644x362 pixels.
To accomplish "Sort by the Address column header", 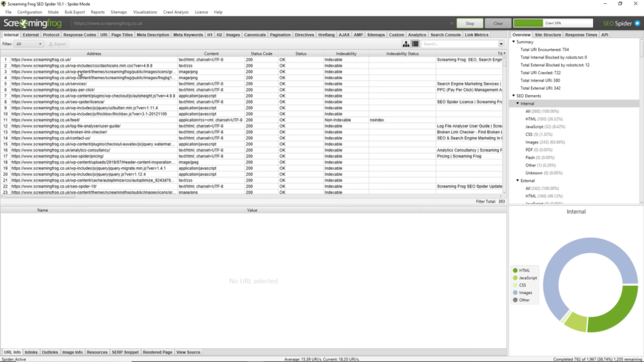I will click(x=94, y=54).
